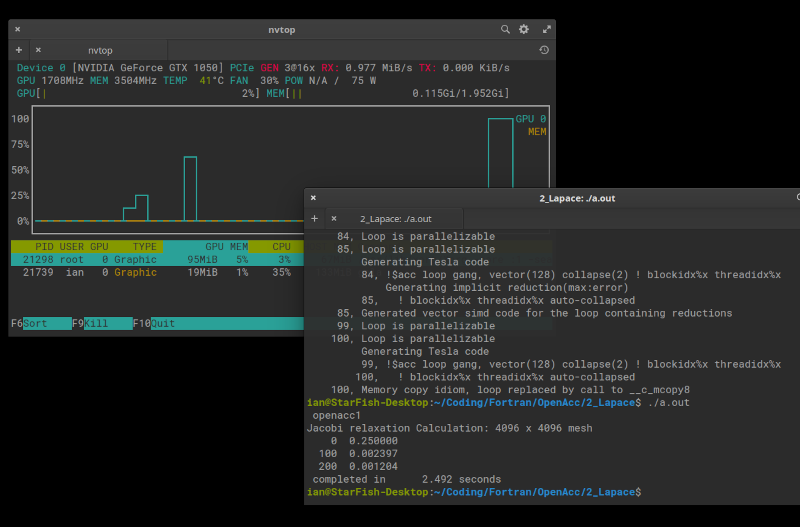The height and width of the screenshot is (527, 800).
Task: Open search in the nvtop terminal
Action: tap(505, 29)
